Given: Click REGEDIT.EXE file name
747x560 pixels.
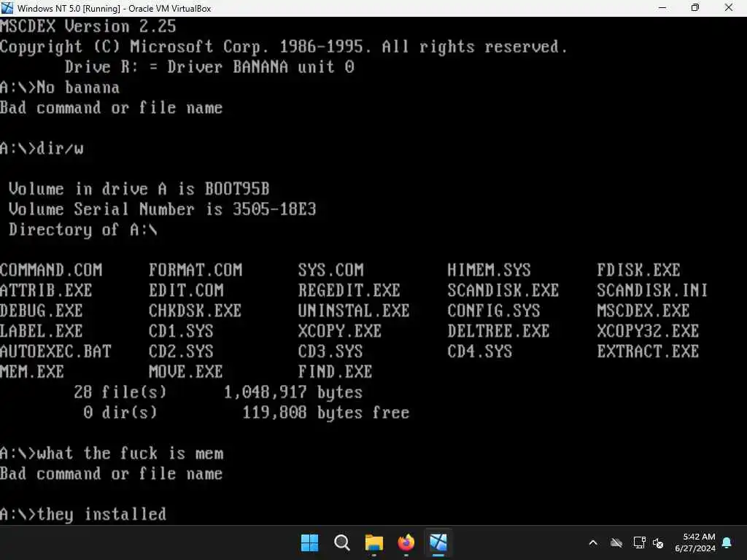Looking at the screenshot, I should click(349, 290).
